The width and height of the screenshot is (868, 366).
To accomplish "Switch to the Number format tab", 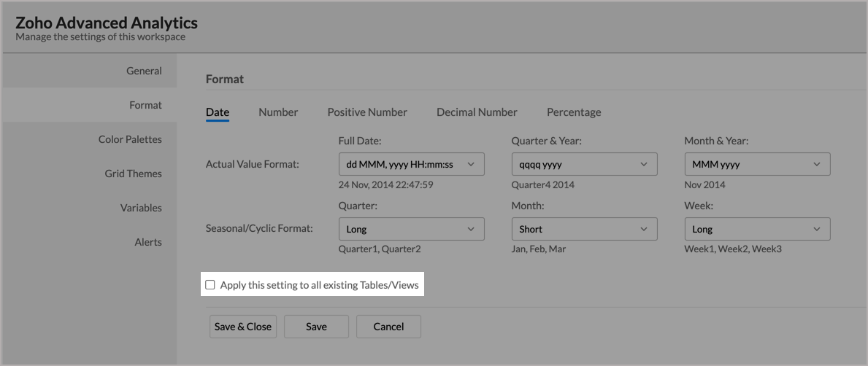I will pyautogui.click(x=278, y=112).
